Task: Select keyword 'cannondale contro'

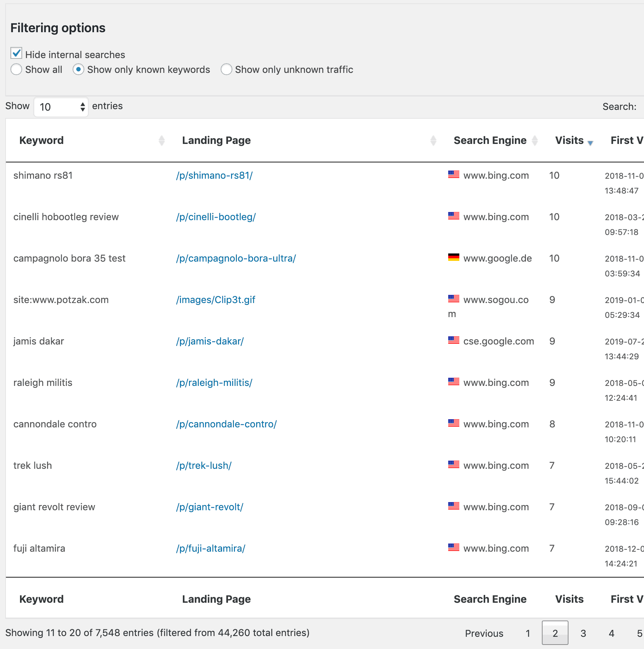Action: pyautogui.click(x=55, y=424)
